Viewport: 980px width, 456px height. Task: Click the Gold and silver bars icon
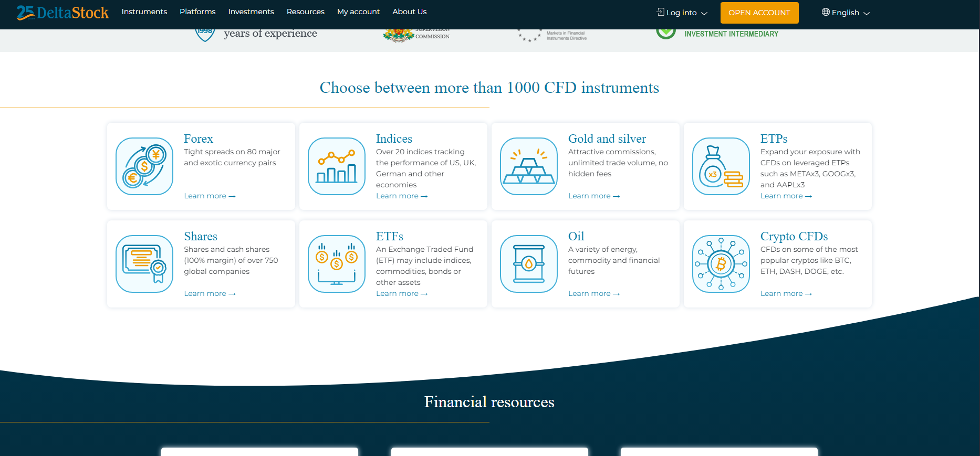click(x=529, y=166)
